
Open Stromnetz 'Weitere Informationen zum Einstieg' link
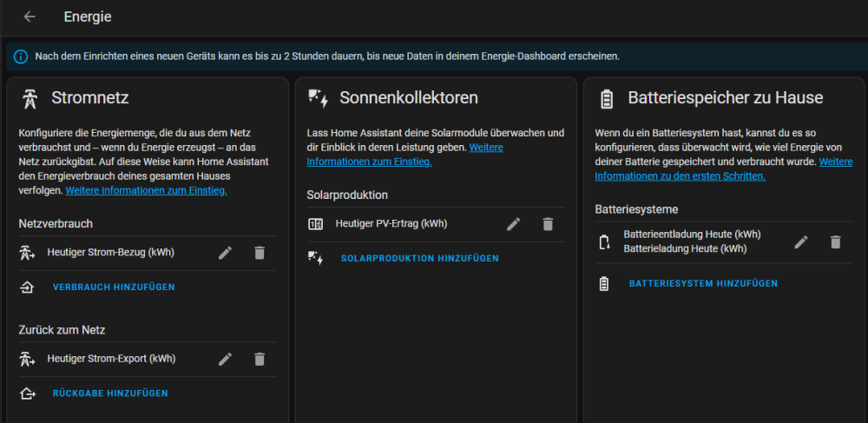(x=146, y=190)
